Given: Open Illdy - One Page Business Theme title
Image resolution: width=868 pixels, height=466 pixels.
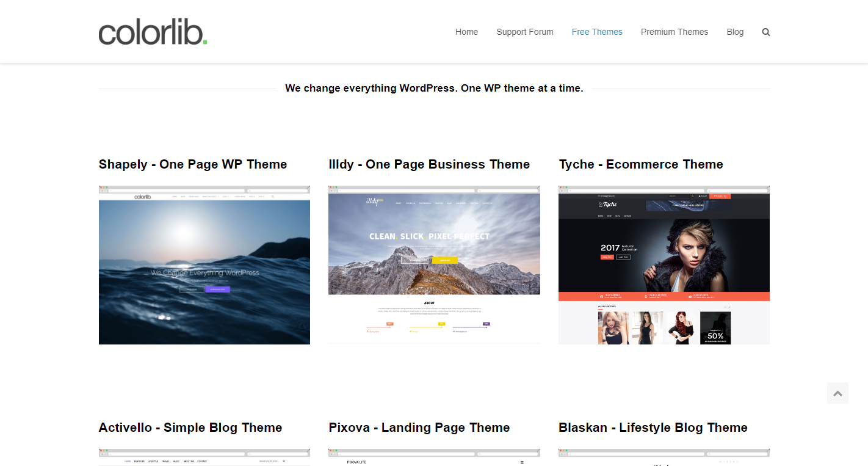Looking at the screenshot, I should coord(429,164).
